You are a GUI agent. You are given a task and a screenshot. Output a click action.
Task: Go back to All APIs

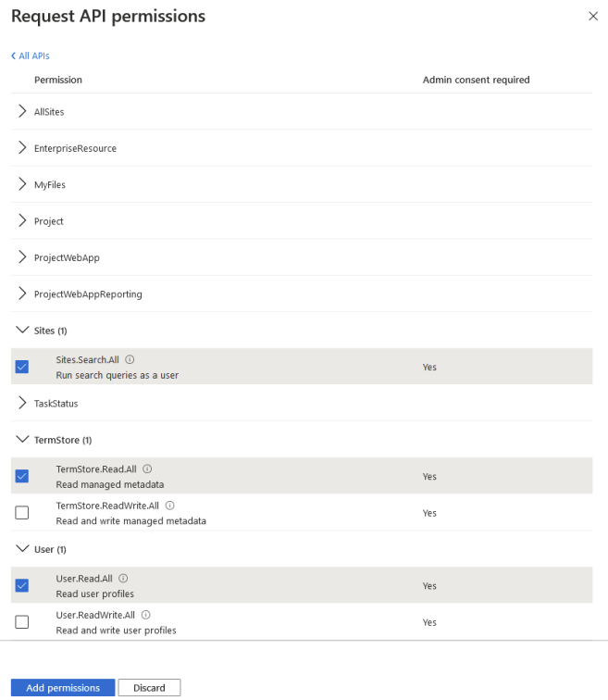coord(31,56)
